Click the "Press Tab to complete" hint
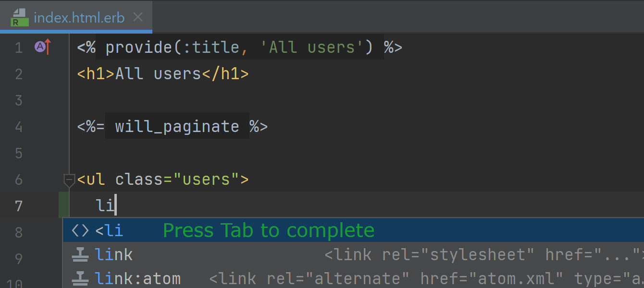This screenshot has height=288, width=644. click(x=269, y=231)
